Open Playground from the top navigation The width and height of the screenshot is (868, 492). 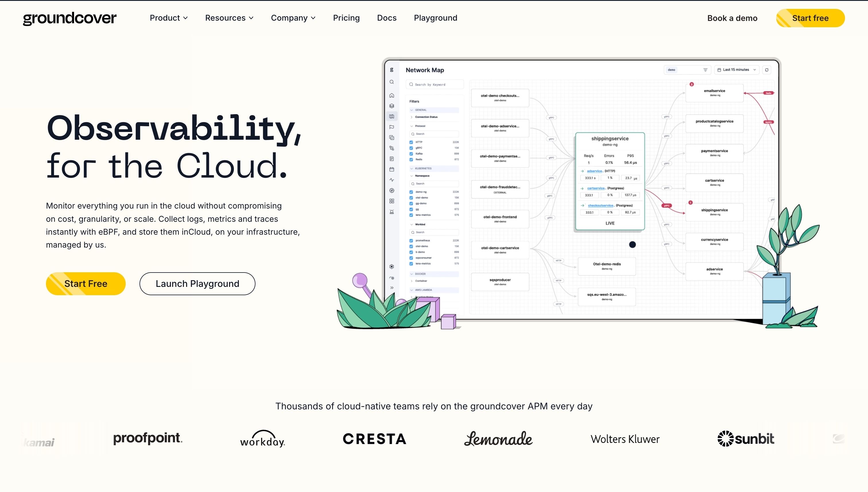[435, 18]
